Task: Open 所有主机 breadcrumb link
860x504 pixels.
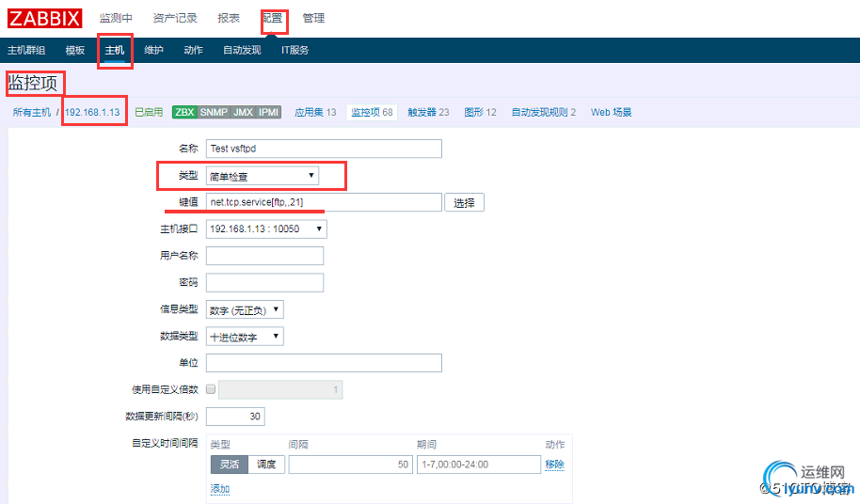Action: pos(32,112)
